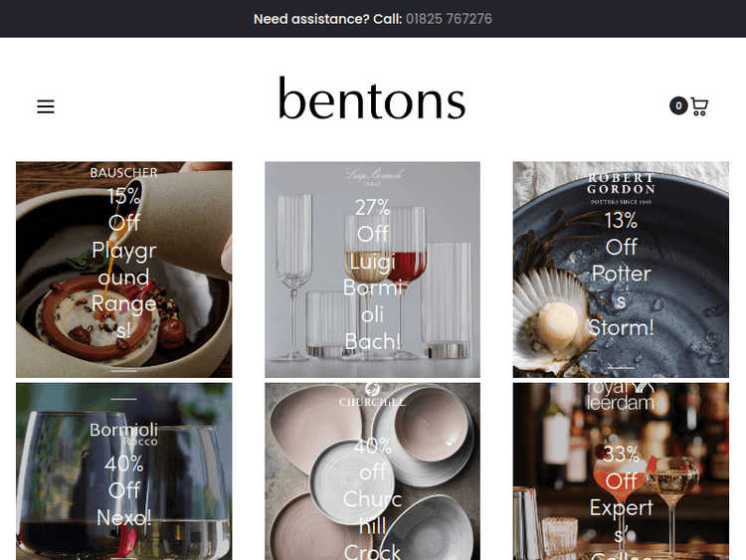Open the shopping cart icon
The image size is (746, 560).
point(699,106)
